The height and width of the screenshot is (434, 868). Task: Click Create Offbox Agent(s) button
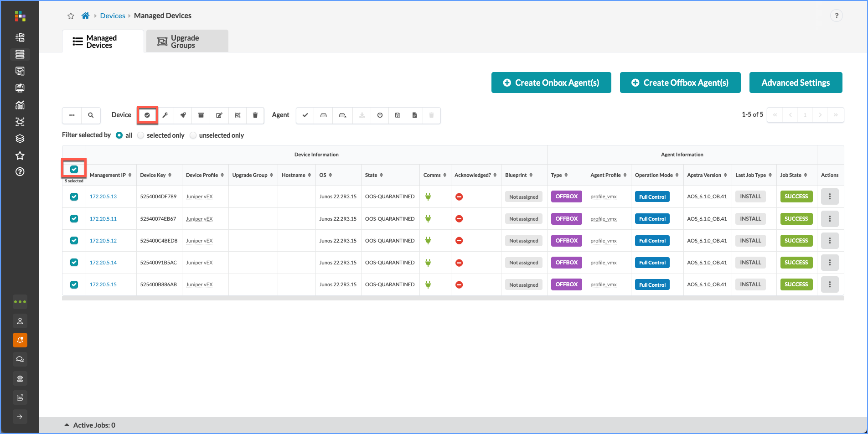(680, 83)
